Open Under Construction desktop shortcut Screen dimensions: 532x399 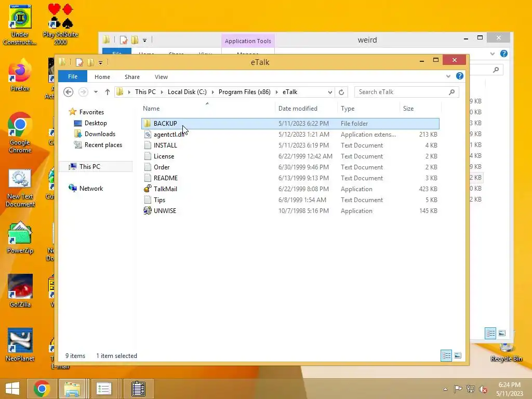20,25
